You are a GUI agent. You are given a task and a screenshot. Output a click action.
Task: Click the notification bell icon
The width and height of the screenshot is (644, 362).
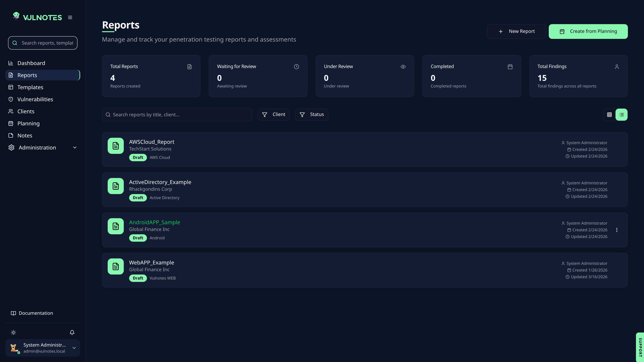click(x=72, y=332)
